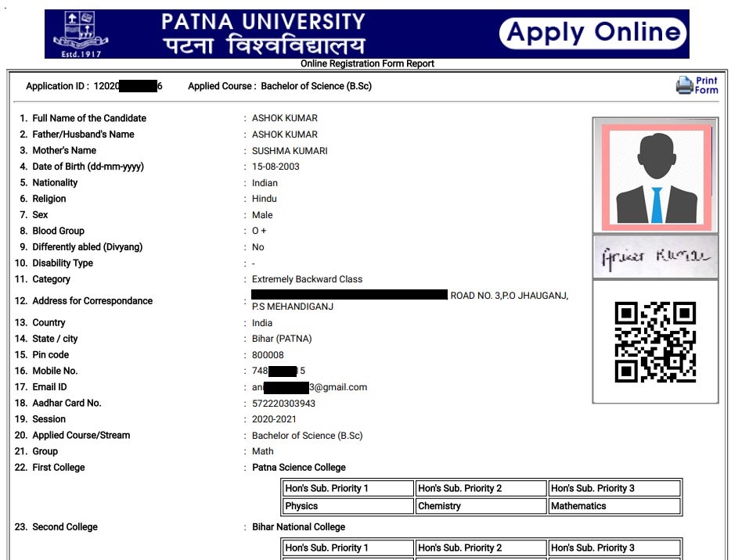Screen dimensions: 731x560
Task: Click the 'Country' label
Action: 49,323
